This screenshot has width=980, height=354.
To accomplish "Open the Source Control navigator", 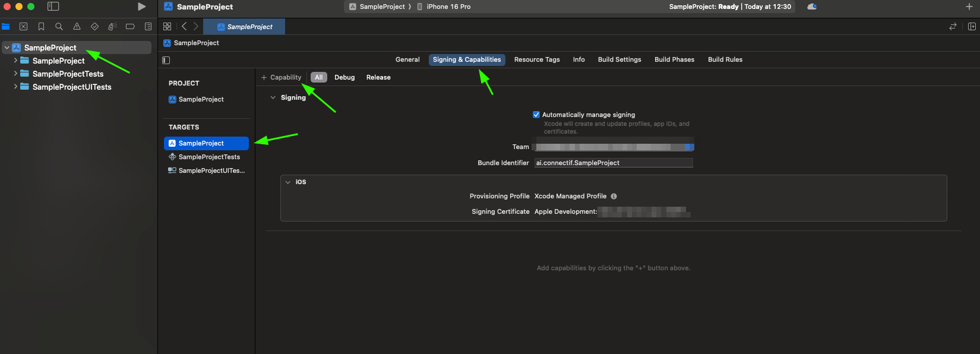I will coord(24,26).
